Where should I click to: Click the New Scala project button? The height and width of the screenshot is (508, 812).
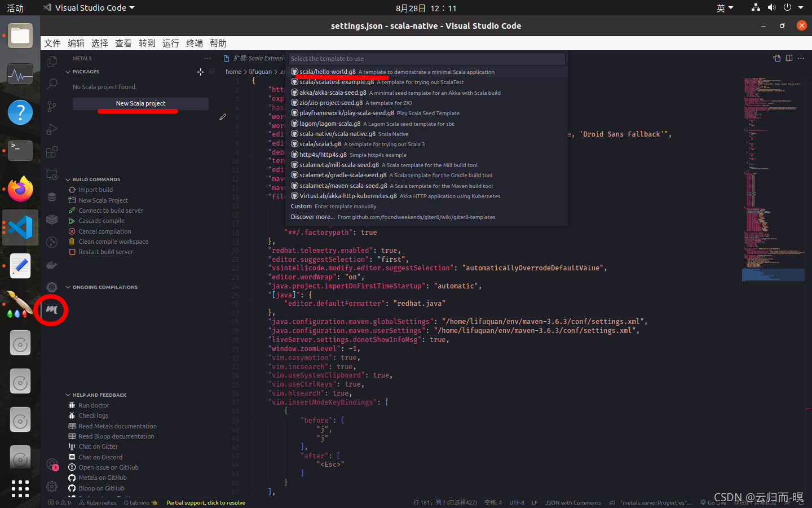point(140,103)
